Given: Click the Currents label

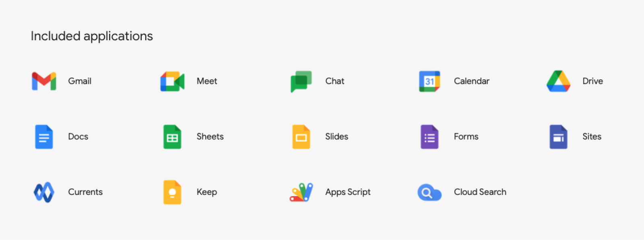Looking at the screenshot, I should (x=85, y=192).
